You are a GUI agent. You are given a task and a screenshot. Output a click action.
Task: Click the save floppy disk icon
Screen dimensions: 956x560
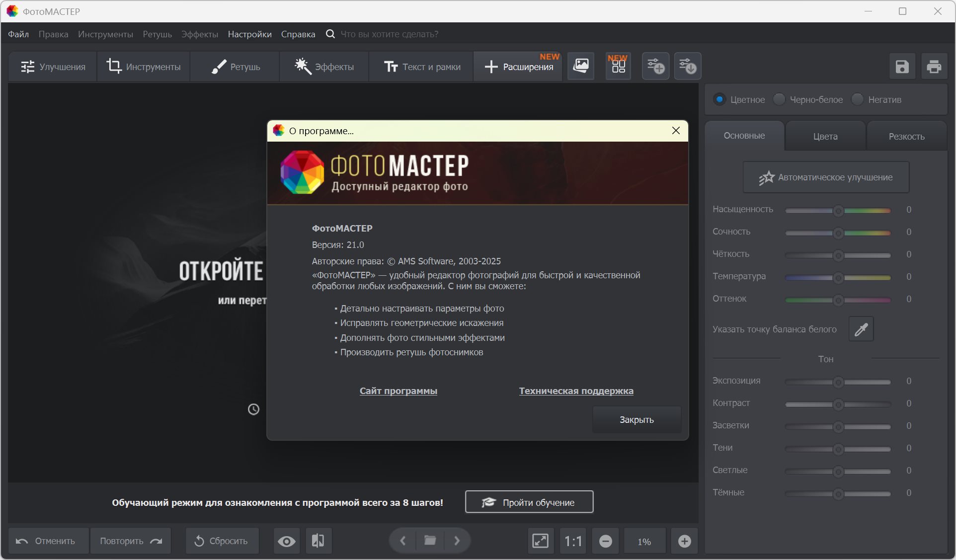(902, 67)
